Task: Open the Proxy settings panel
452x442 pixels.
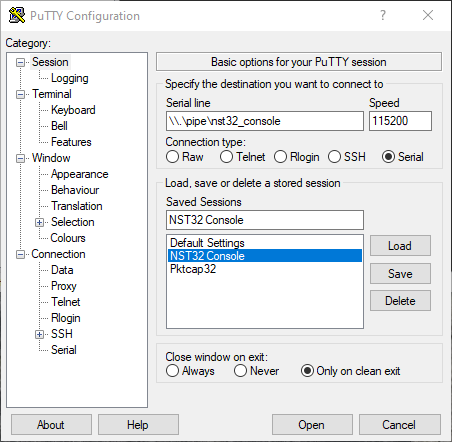Action: coord(64,286)
